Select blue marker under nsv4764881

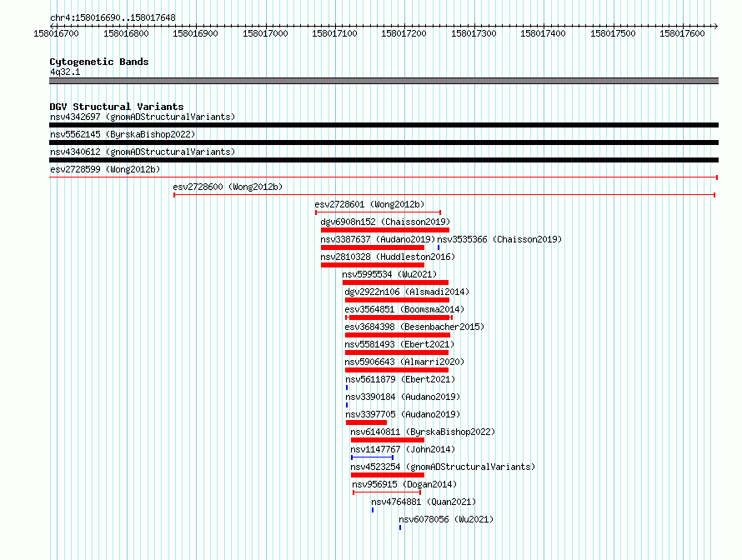coord(373,510)
